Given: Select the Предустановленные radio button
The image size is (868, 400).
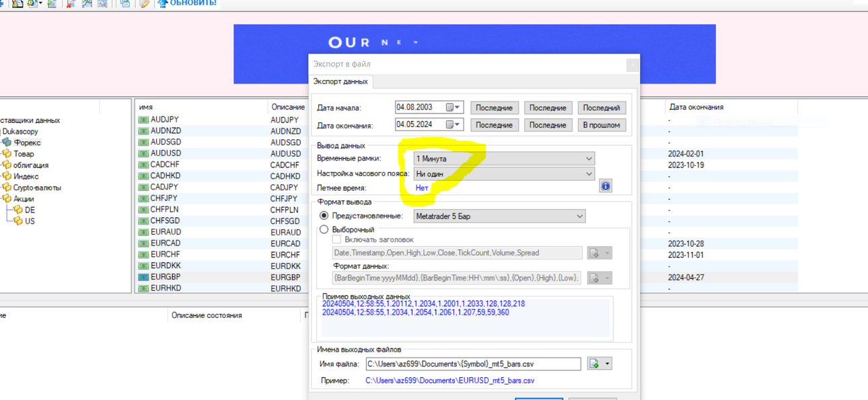Looking at the screenshot, I should 324,216.
